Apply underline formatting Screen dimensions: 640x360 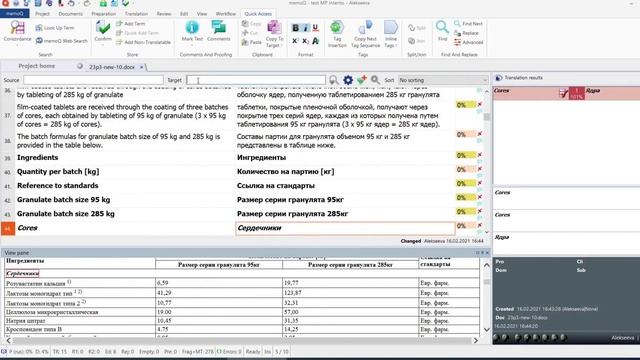coord(316,28)
